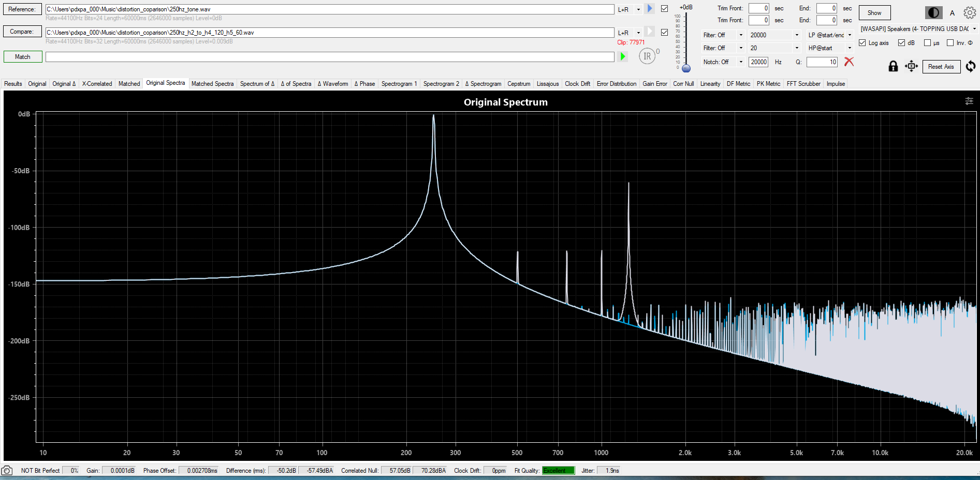Click the Compare End trim seconds field

(x=827, y=20)
